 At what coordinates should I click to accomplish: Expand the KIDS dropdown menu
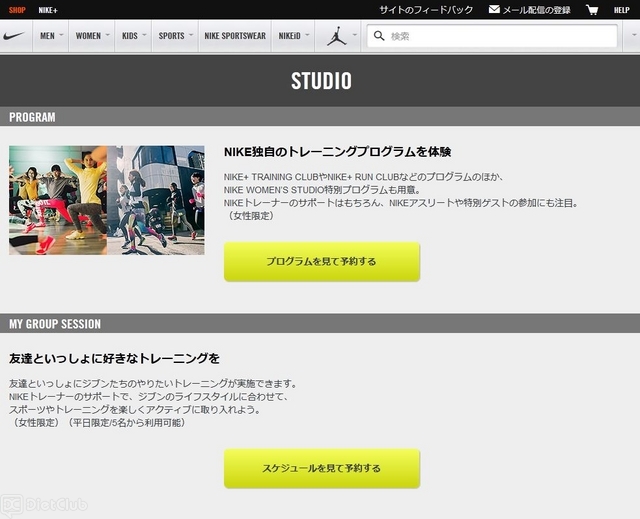[134, 36]
